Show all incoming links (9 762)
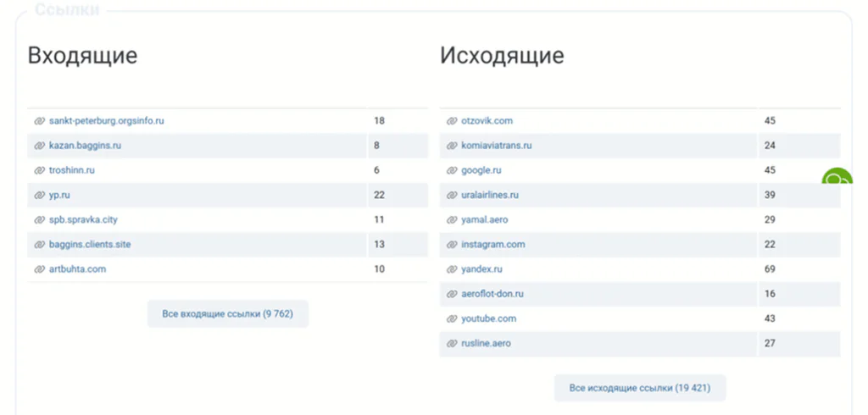This screenshot has height=415, width=868. tap(227, 314)
